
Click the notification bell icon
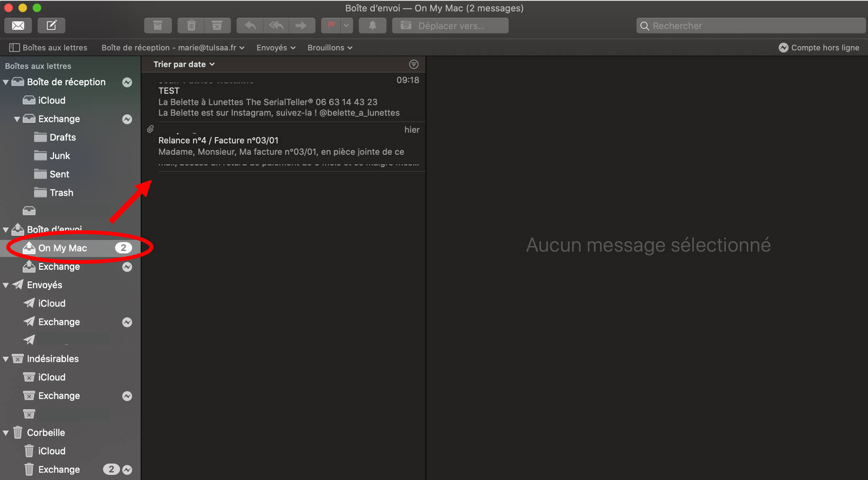[x=373, y=26]
